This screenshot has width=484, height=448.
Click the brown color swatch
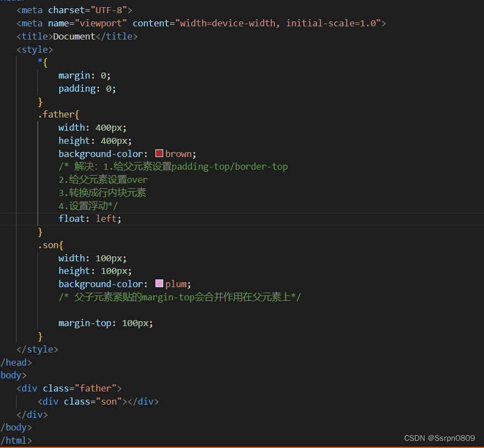click(x=159, y=153)
